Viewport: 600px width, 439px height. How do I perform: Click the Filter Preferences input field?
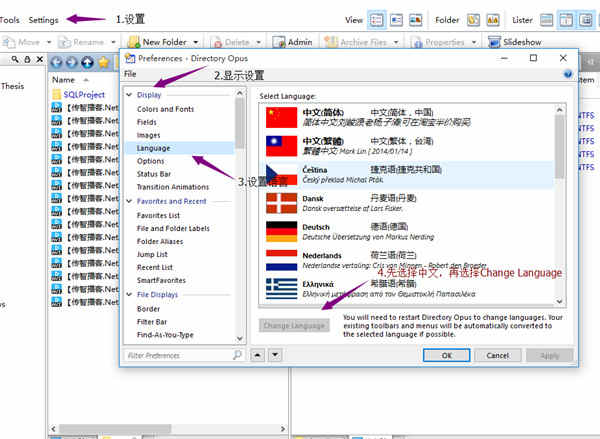[179, 355]
